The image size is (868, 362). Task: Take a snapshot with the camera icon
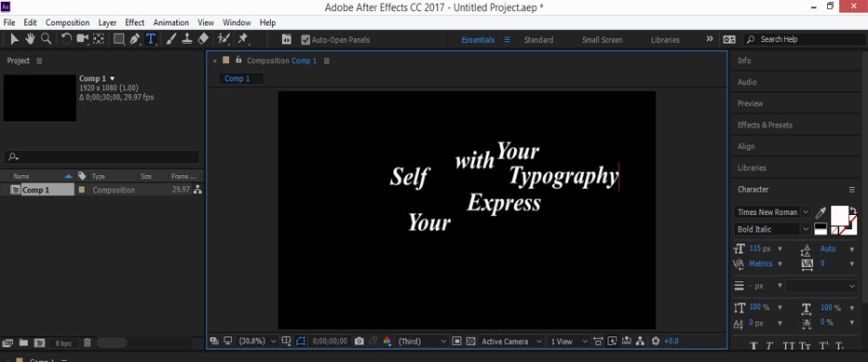359,342
